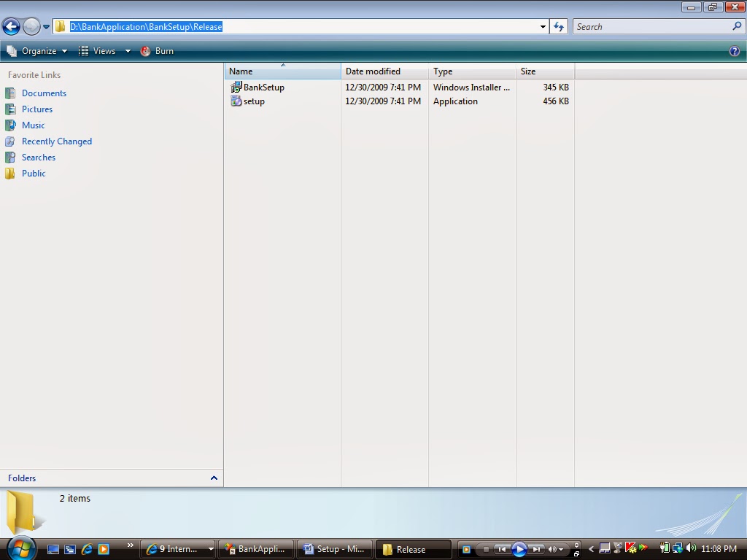Click the 345 KB size cell
Screen dimensions: 747x560
556,87
